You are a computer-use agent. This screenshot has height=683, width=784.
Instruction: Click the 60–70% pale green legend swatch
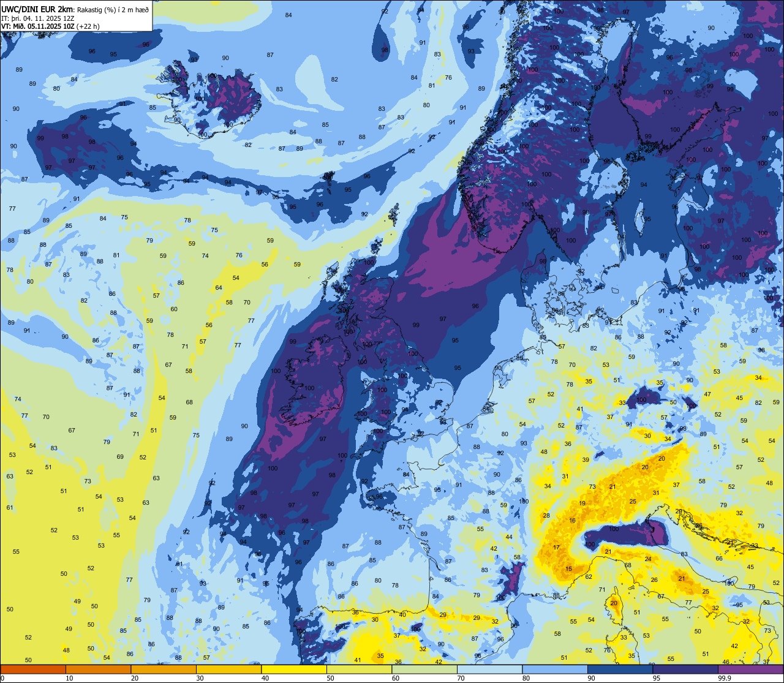[424, 669]
